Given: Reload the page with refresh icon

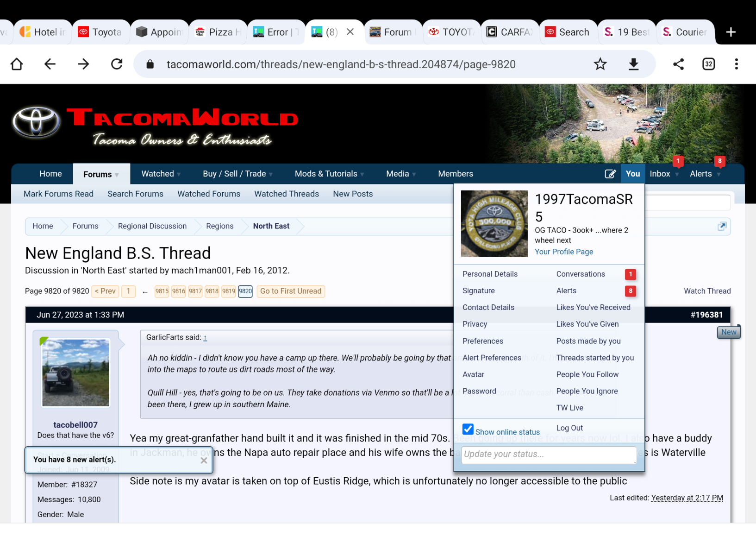Looking at the screenshot, I should click(117, 64).
